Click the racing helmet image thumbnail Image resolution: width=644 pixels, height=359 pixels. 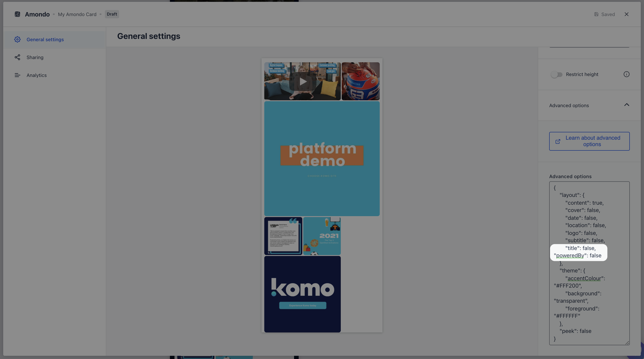(x=360, y=82)
